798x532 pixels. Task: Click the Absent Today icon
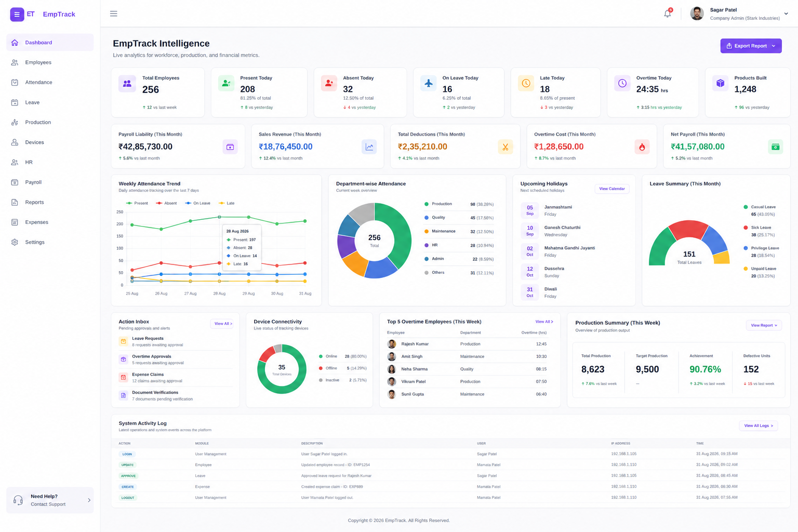tap(329, 83)
